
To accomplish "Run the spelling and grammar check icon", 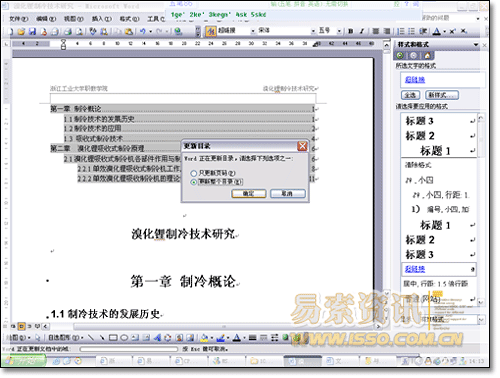I will tap(93, 31).
